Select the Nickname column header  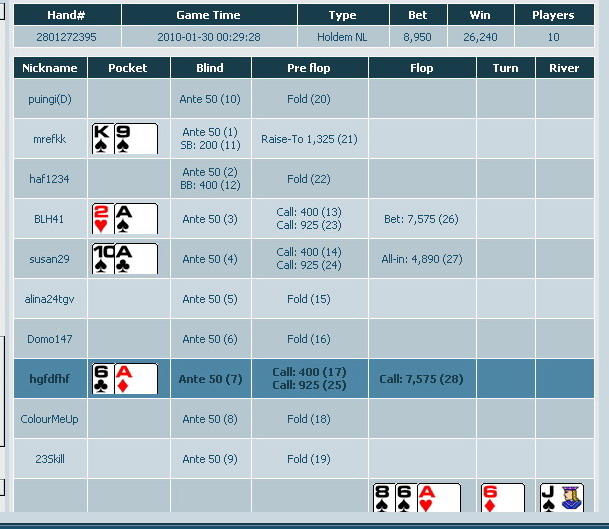[x=50, y=68]
